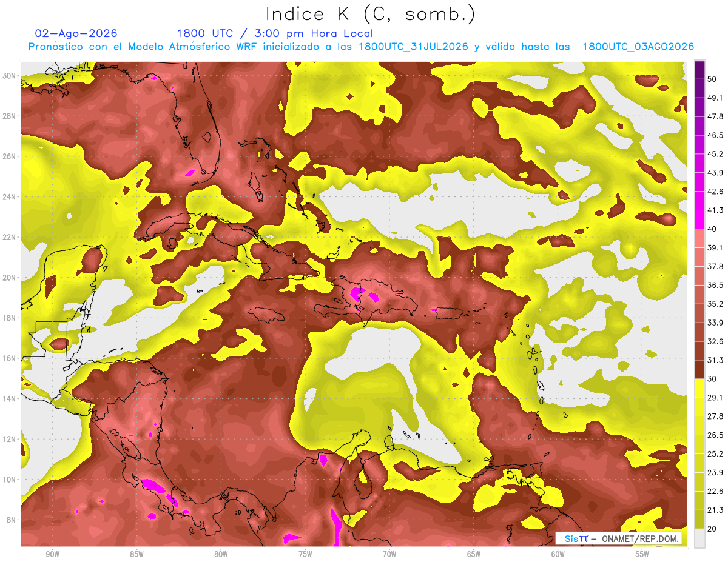
Task: Click the colorbar value "29.1"
Action: point(716,397)
